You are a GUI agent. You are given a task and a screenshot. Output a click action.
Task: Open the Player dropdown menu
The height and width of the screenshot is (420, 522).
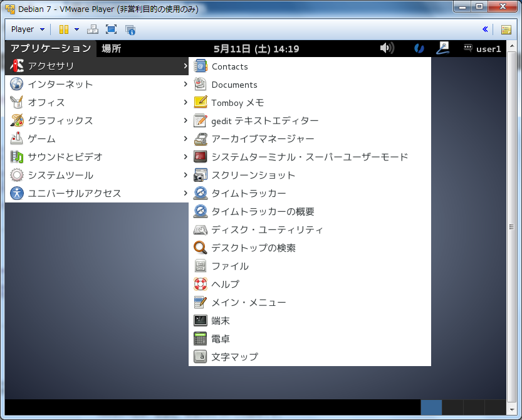[x=28, y=29]
